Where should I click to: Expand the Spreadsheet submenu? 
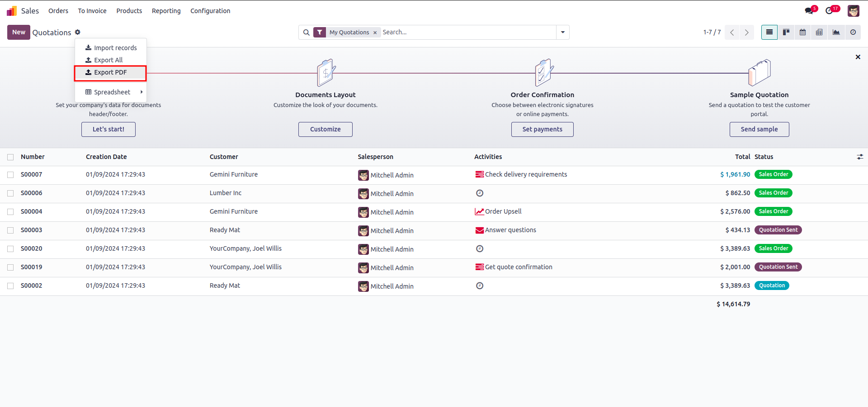(113, 92)
